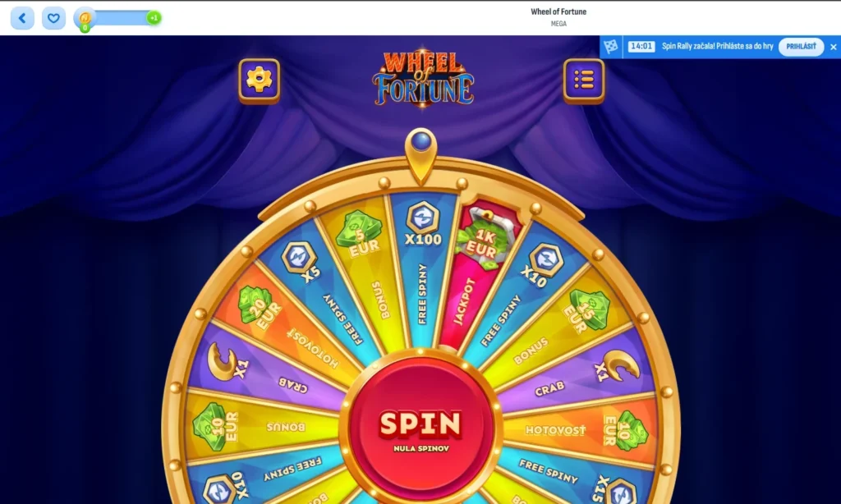
Task: Open the list menu button
Action: click(584, 80)
